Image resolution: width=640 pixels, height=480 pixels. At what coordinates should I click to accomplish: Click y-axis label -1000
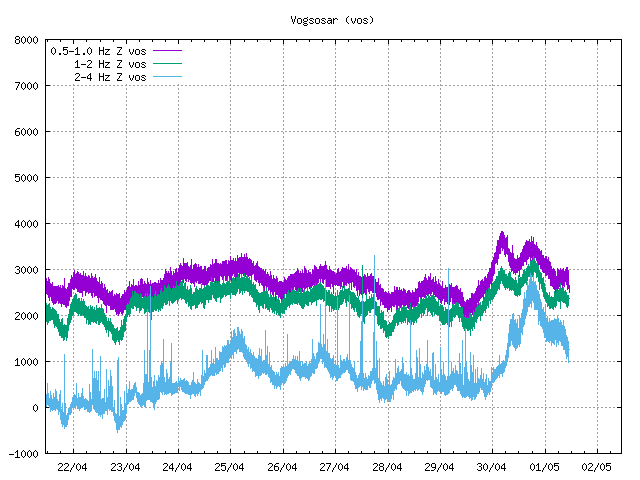[x=23, y=454]
